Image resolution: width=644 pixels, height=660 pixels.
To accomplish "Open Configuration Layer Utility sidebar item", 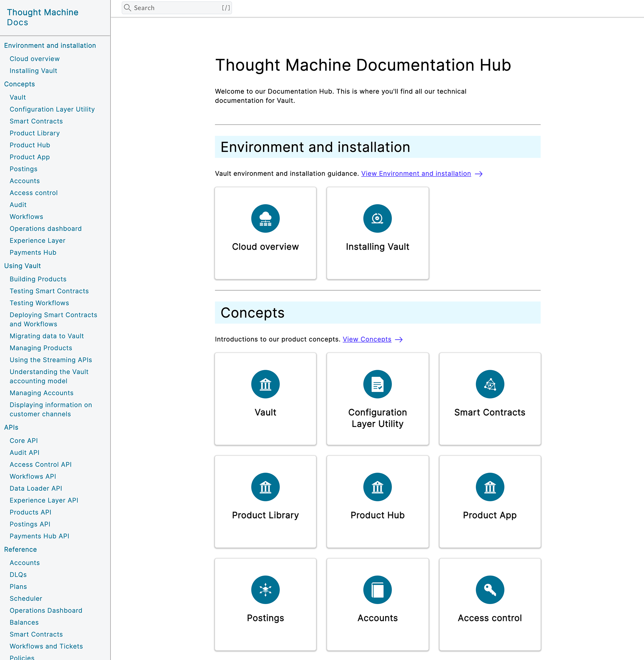I will [52, 109].
